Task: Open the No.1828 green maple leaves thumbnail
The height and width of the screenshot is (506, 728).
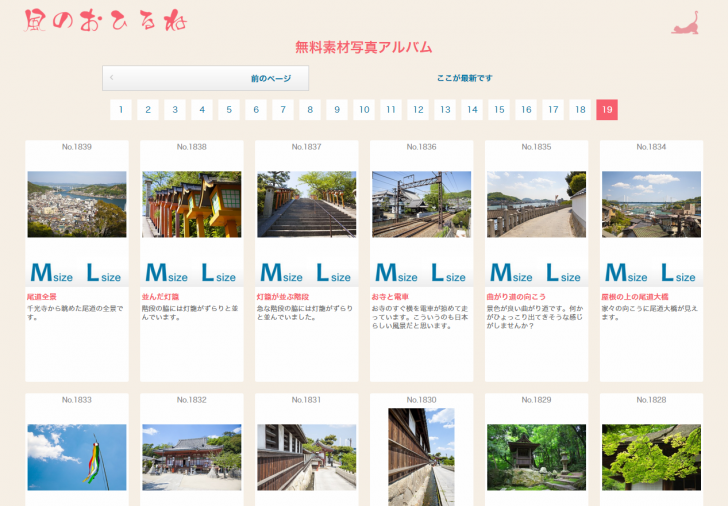Action: point(651,457)
